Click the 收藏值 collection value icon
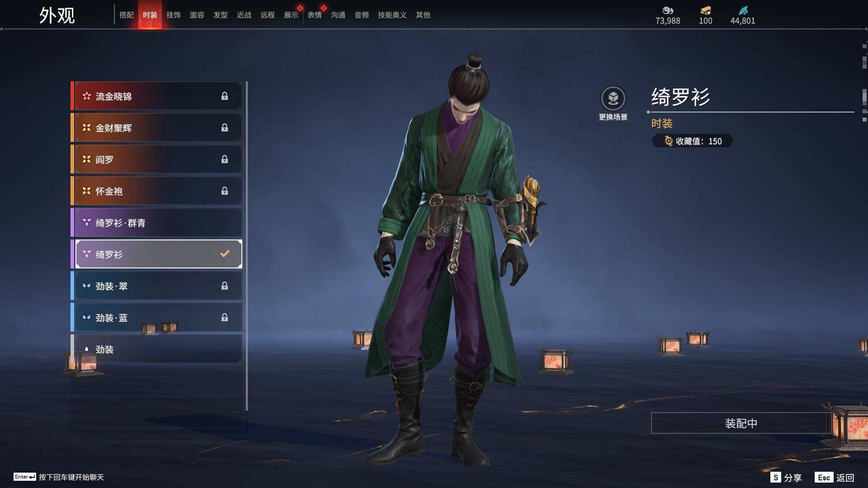The height and width of the screenshot is (488, 868). coord(668,141)
